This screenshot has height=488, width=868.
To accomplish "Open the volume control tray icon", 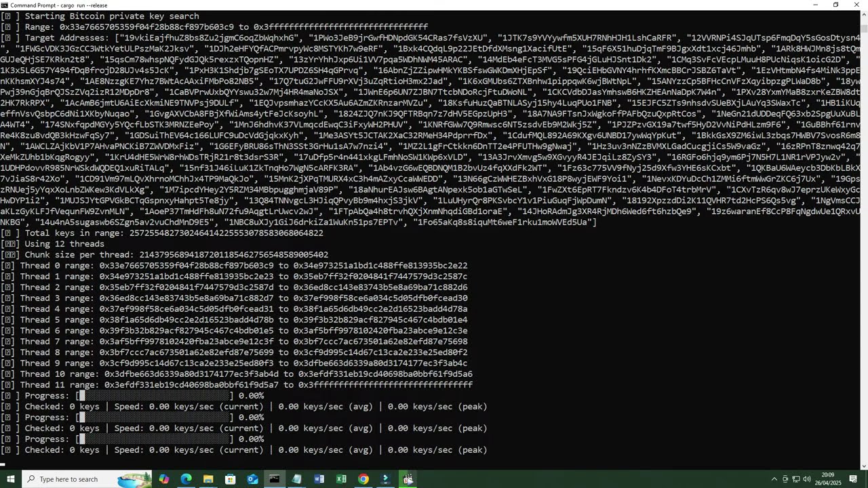I will 806,479.
